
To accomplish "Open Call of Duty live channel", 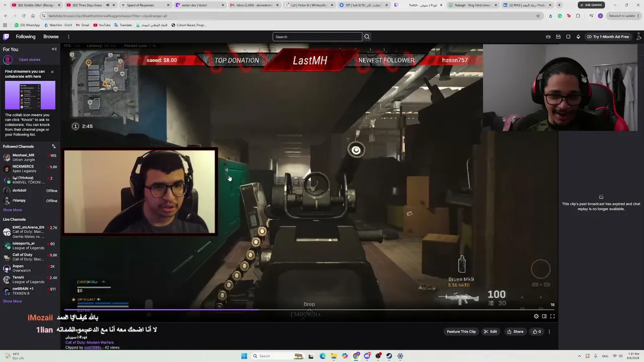I will click(30, 257).
